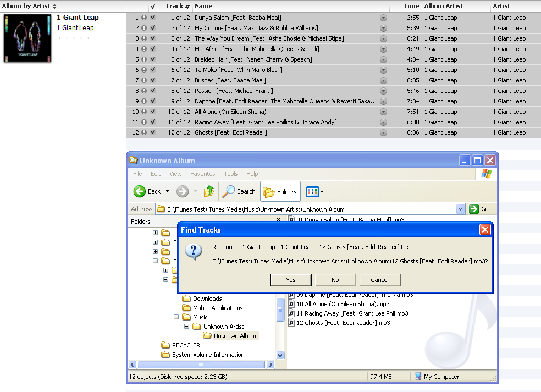Expand the third iT folder node
This screenshot has height=392, width=541.
click(155, 252)
